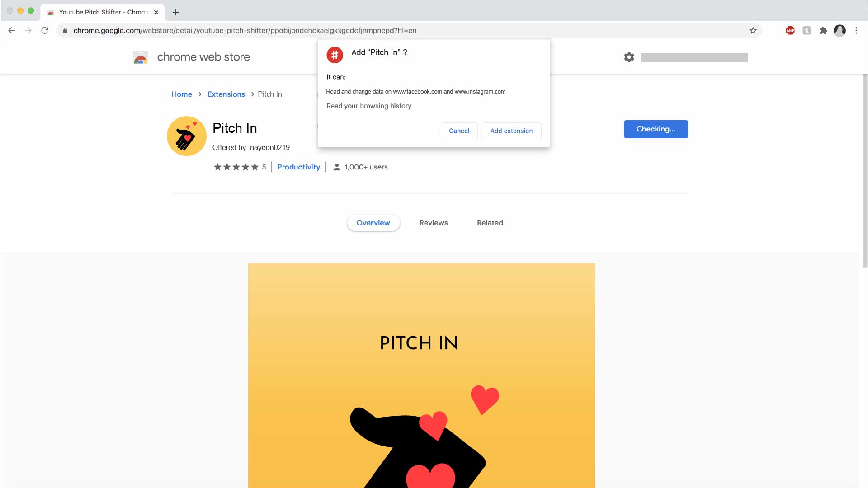Select the Youtube Pitch Shifter browser tab
868x488 pixels.
coord(103,12)
